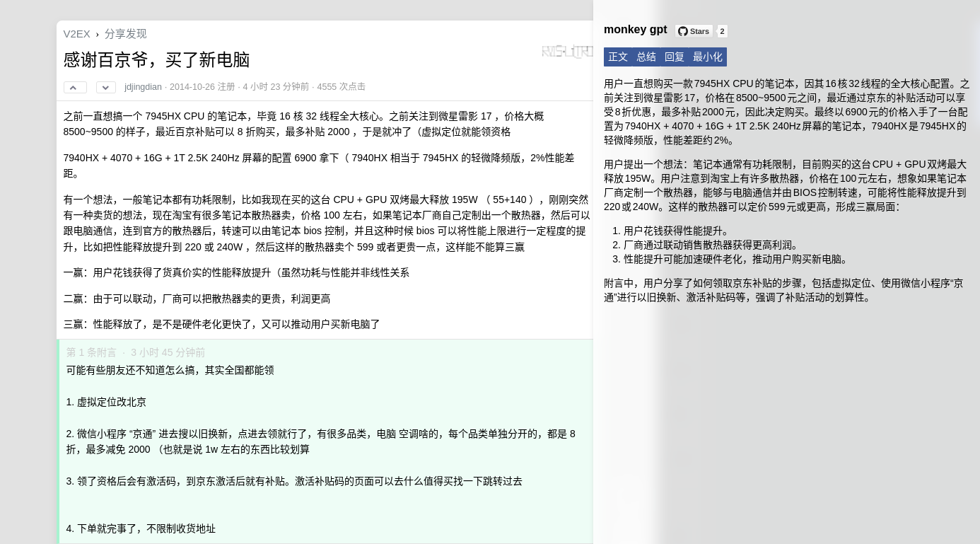980x544 pixels.
Task: Click the 三赢 paragraph in the post
Action: pos(221,324)
